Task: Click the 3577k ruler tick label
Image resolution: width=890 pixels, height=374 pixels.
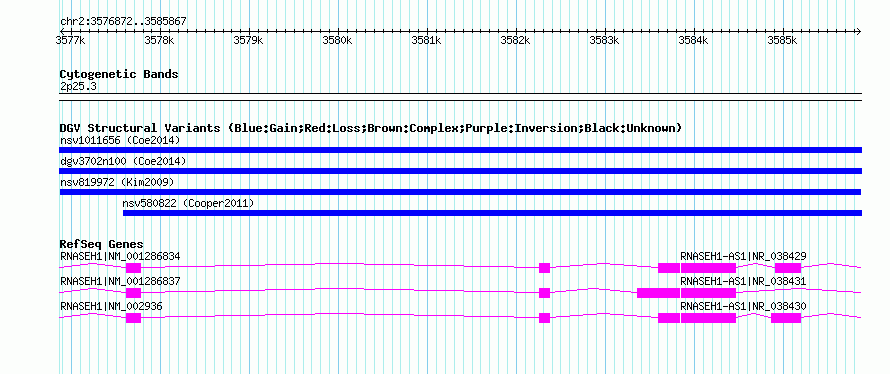Action: click(x=70, y=40)
